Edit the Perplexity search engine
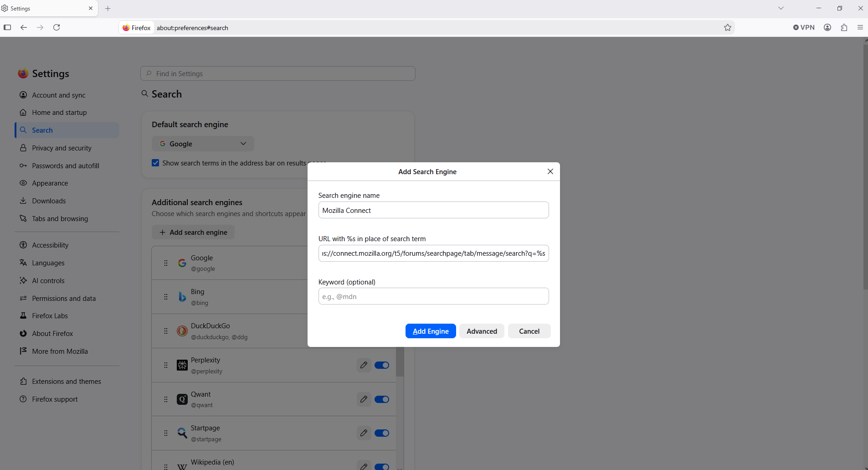 tap(364, 365)
